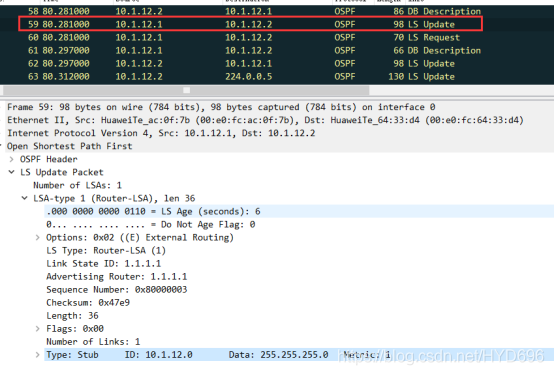Viewport: 554px width, 375px height.
Task: Select packet 58 DB Description row
Action: pos(277,11)
